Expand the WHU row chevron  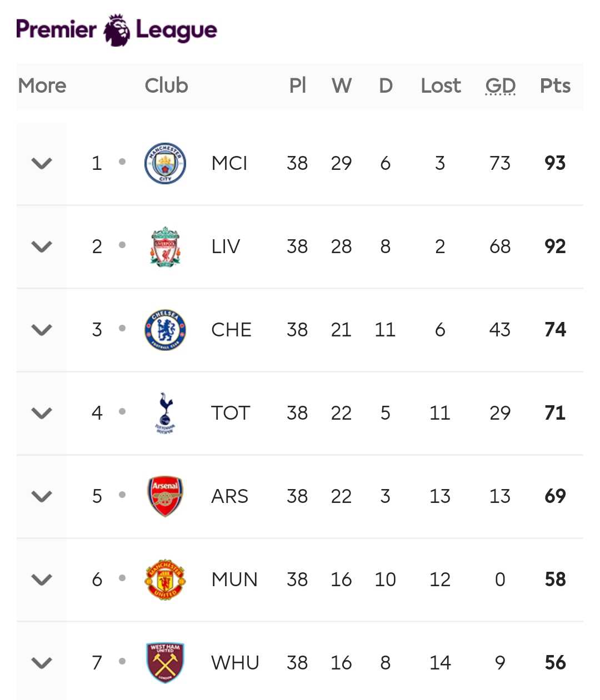coord(42,663)
